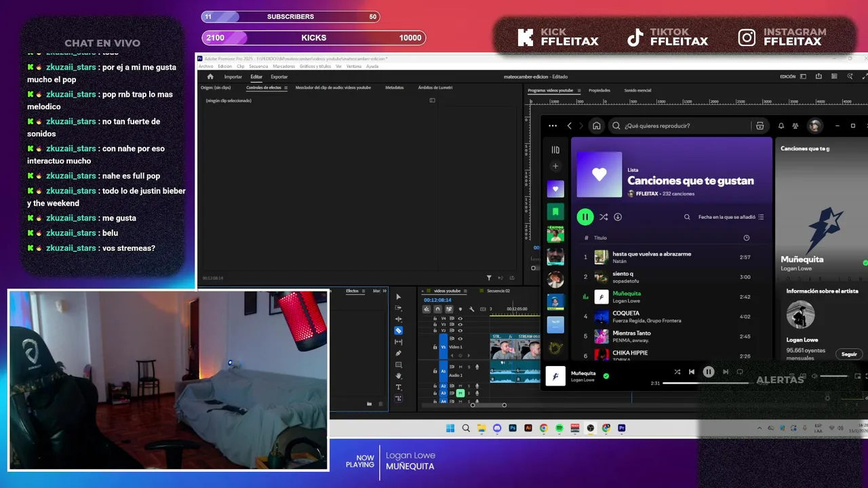
Task: Open timeline display settings wrench
Action: tap(471, 309)
